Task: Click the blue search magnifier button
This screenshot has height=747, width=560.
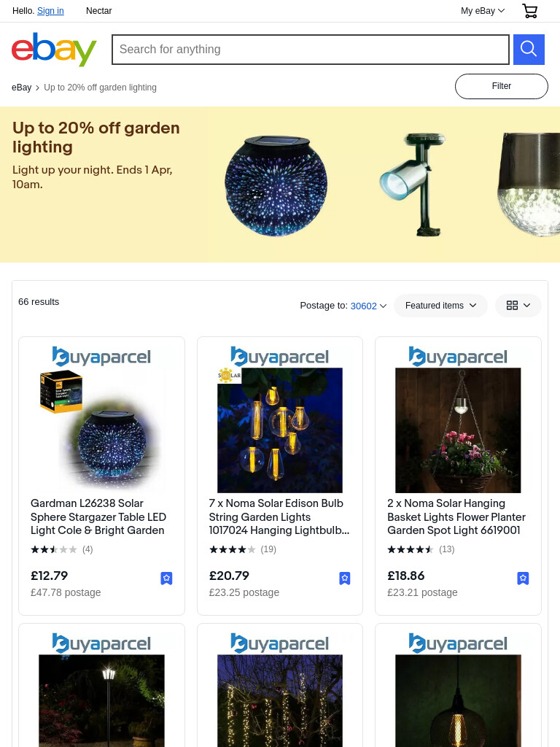Action: (529, 50)
